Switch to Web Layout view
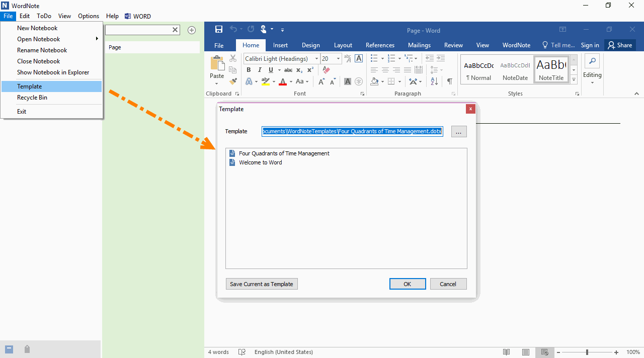 pyautogui.click(x=544, y=352)
